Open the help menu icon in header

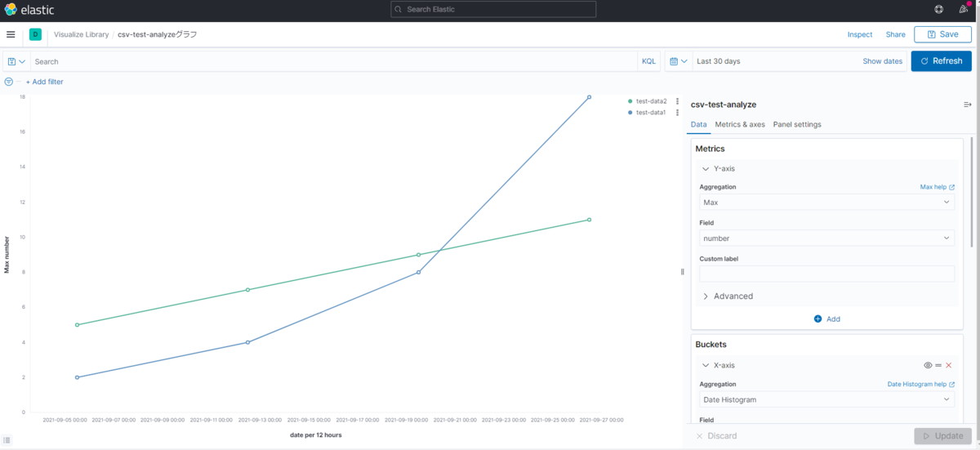(939, 10)
